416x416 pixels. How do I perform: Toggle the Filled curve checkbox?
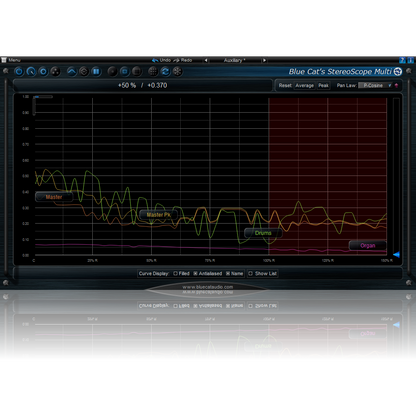click(x=175, y=273)
